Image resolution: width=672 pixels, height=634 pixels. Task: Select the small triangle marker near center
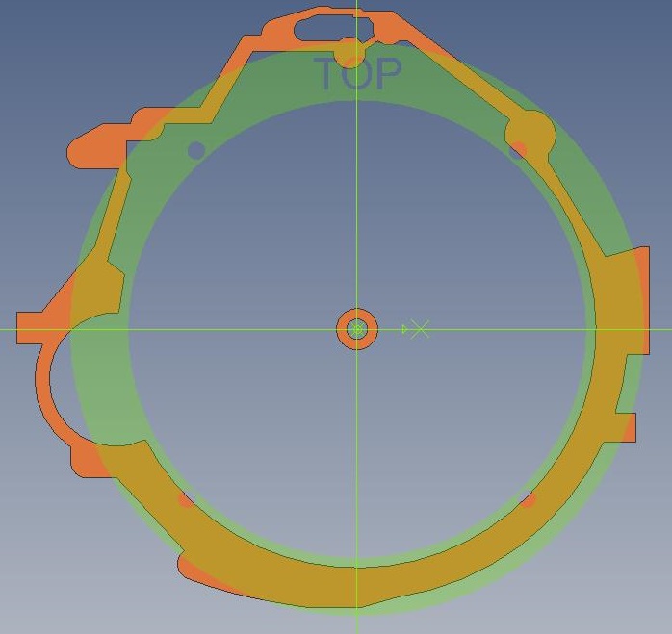pos(405,329)
